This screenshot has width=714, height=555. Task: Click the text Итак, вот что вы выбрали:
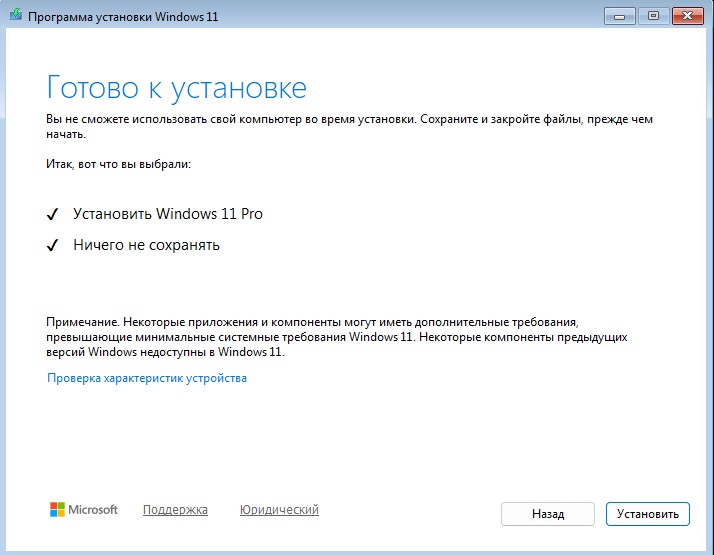(x=118, y=164)
